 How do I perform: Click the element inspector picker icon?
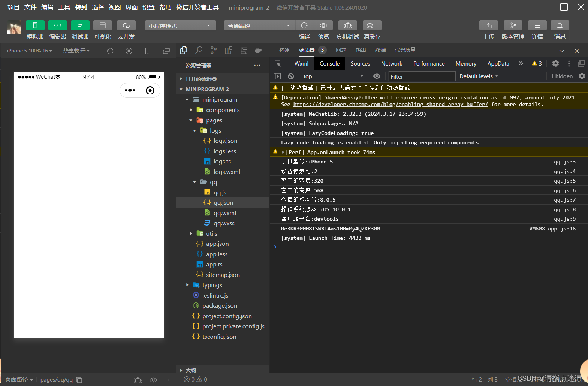point(278,64)
